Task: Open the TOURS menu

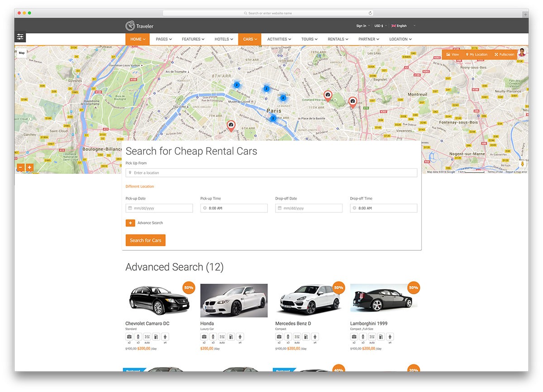Action: [310, 39]
